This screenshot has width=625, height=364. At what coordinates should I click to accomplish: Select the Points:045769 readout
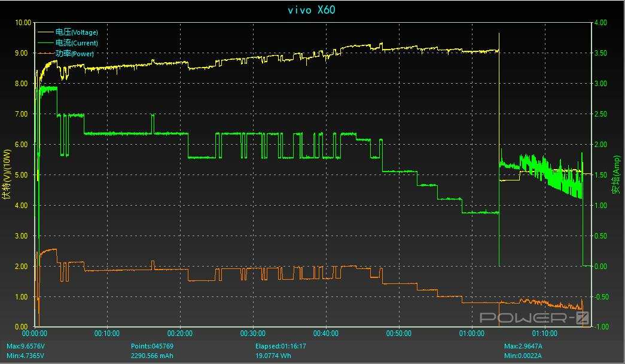[x=152, y=346]
